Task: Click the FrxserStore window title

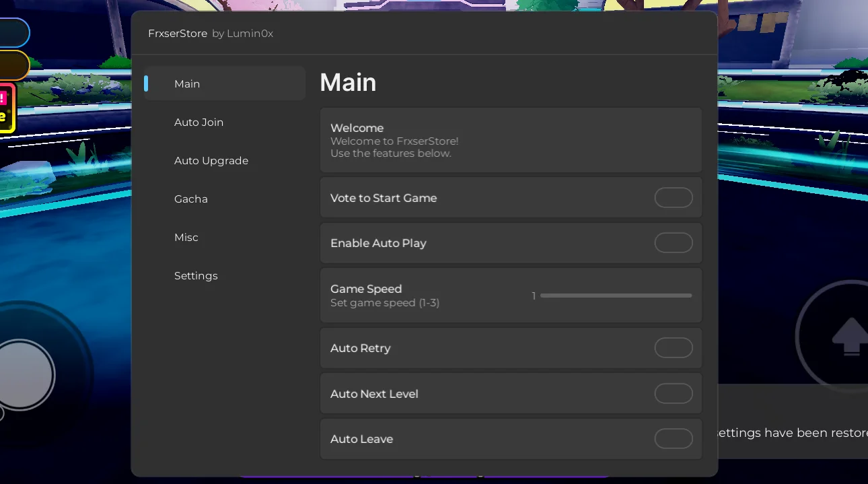Action: tap(178, 33)
